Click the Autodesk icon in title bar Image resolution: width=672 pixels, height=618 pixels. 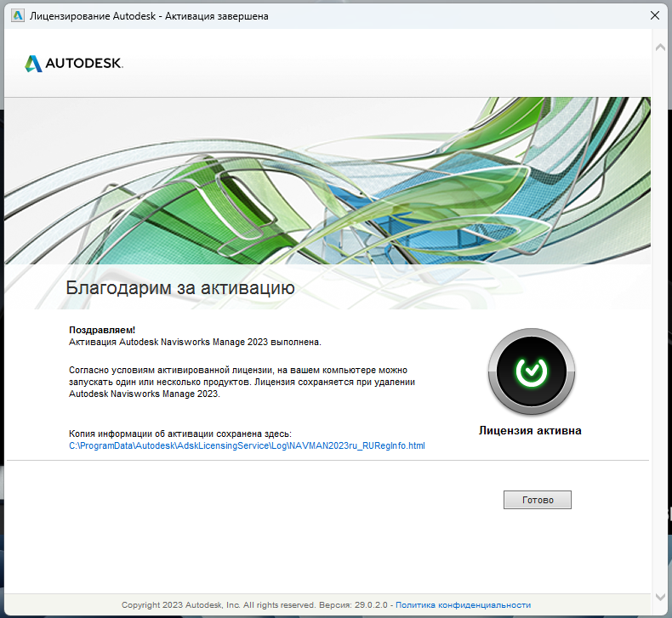pos(18,16)
